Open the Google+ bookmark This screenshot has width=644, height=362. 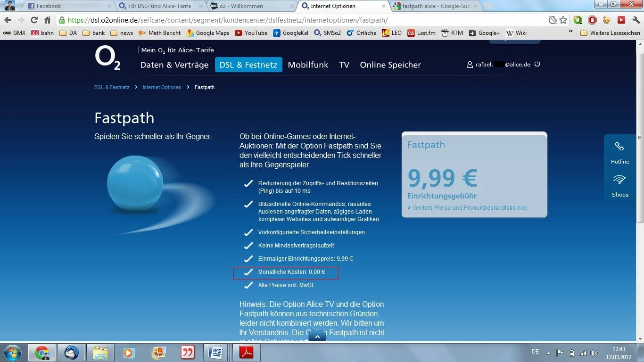tap(484, 33)
